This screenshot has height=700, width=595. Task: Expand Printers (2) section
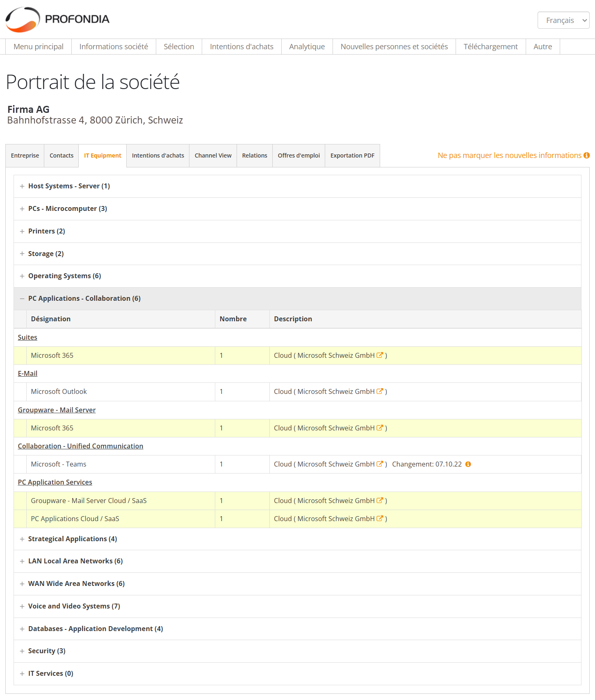(x=297, y=231)
